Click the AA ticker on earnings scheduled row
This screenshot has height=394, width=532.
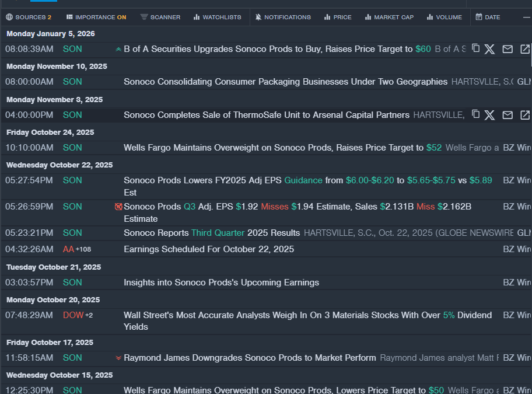68,249
